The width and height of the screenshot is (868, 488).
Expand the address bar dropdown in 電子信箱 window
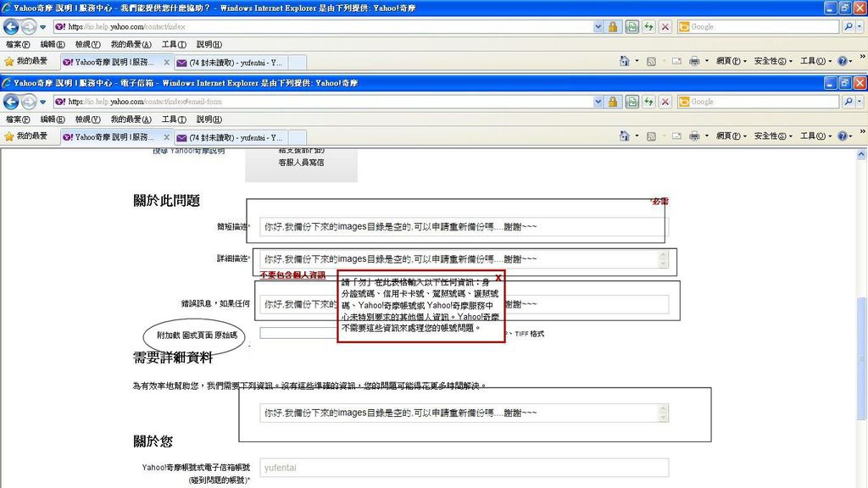click(x=598, y=102)
